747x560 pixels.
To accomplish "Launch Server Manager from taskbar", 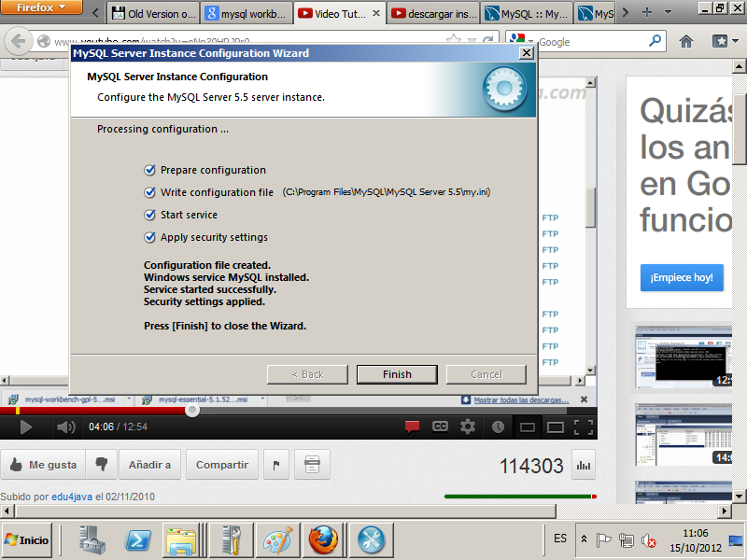I will (92, 540).
